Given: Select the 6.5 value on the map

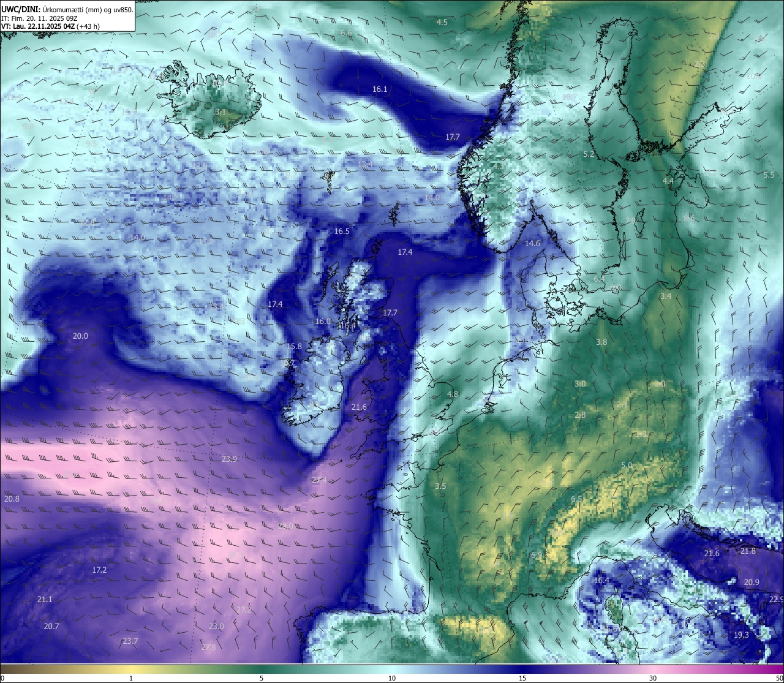Looking at the screenshot, I should [x=576, y=499].
